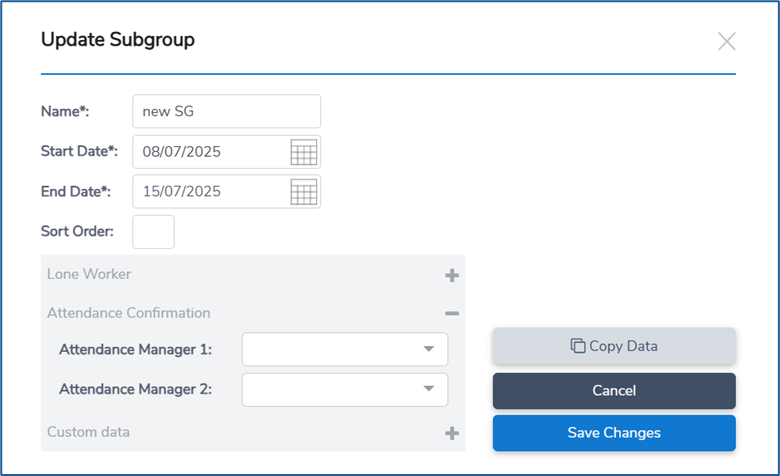
Task: Click the Start Date text field
Action: coord(211,152)
